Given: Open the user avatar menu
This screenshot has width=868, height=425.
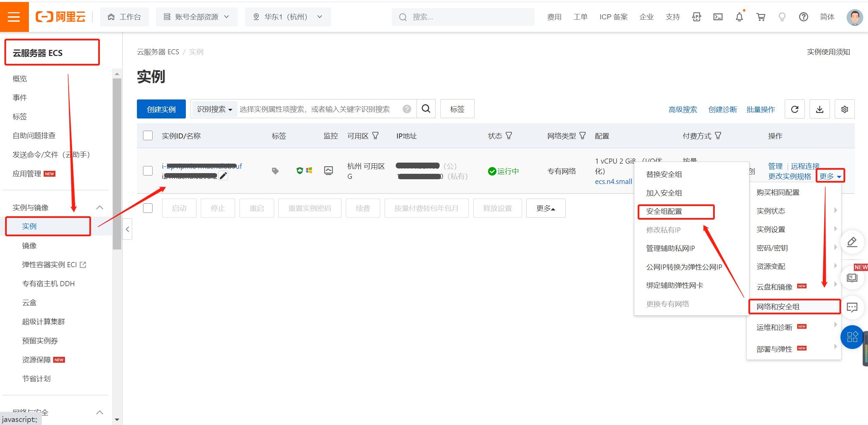Looking at the screenshot, I should 855,17.
